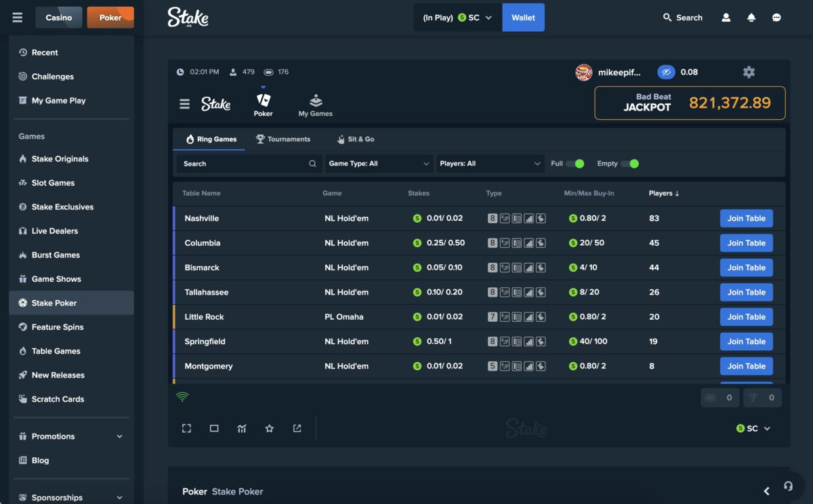Open poker lobby settings gear
This screenshot has width=813, height=504.
(x=749, y=72)
